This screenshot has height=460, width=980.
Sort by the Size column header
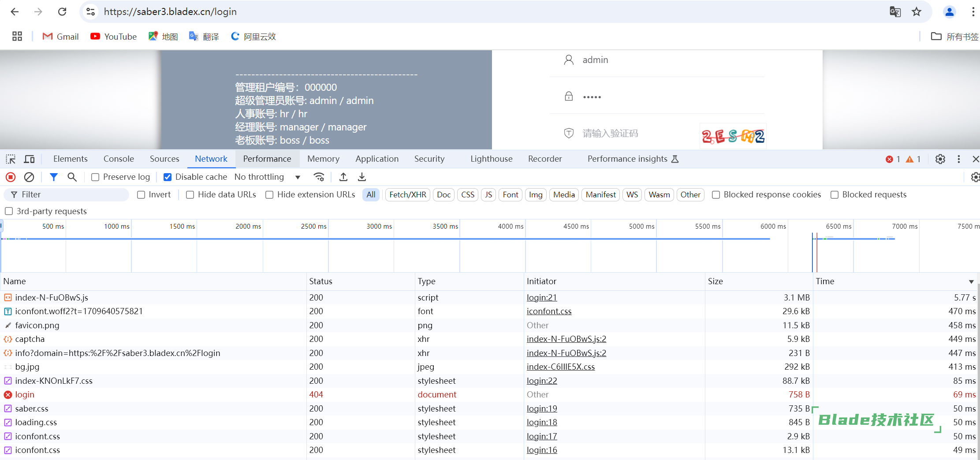(759, 281)
